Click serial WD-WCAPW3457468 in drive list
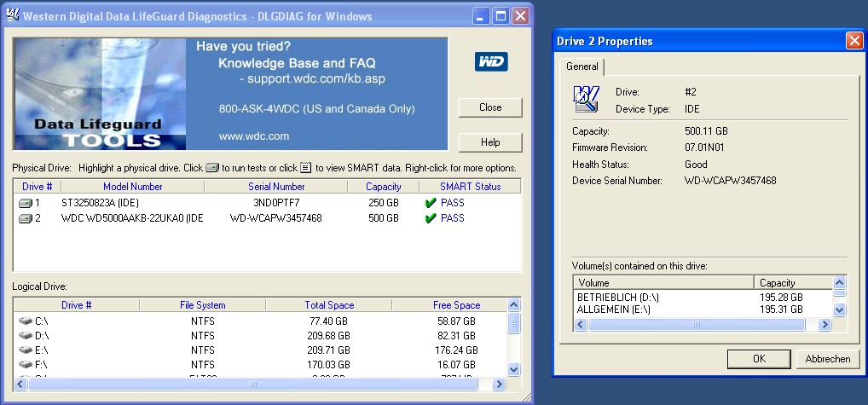 pos(276,218)
